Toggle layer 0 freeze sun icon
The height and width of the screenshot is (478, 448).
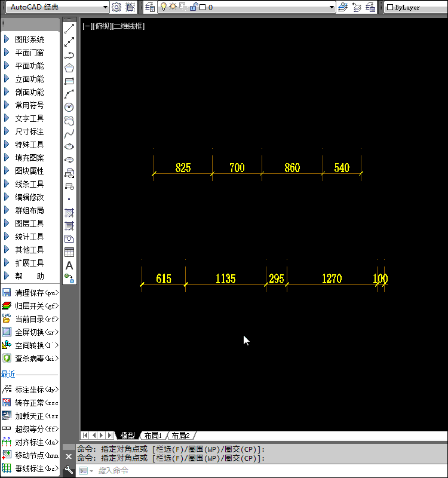coord(173,7)
